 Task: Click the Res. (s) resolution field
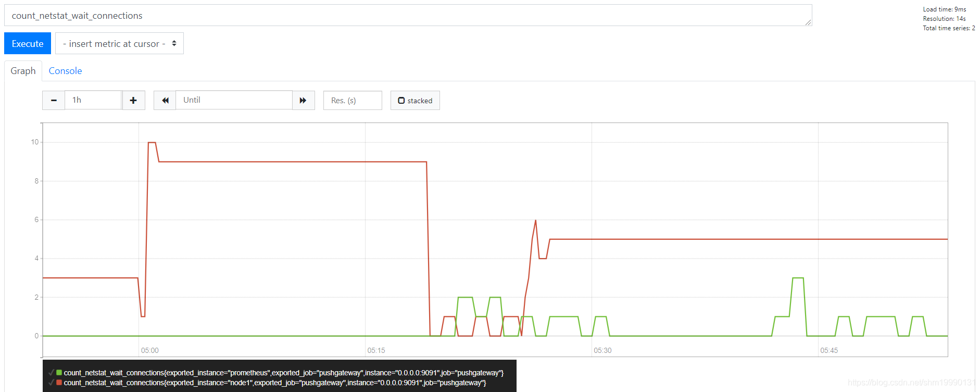tap(353, 100)
